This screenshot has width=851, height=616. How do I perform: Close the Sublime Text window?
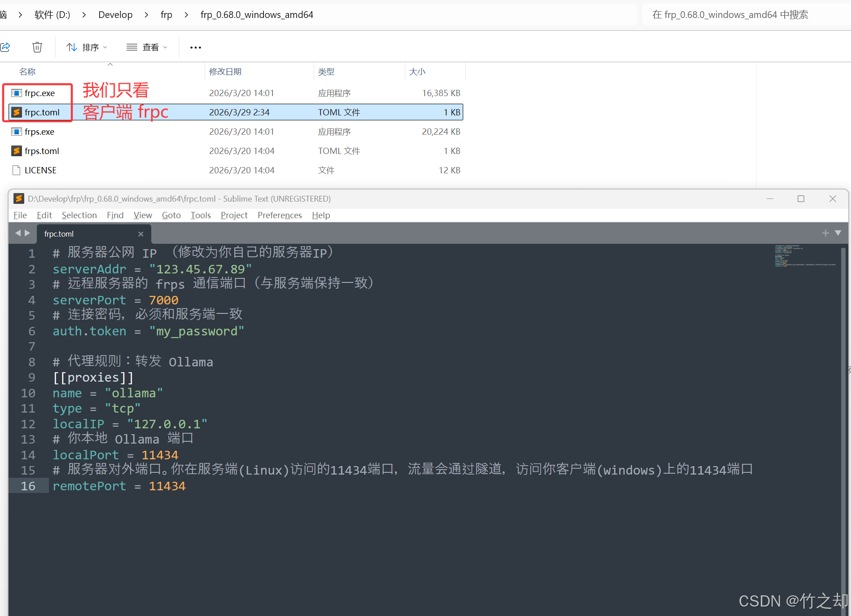coord(833,198)
